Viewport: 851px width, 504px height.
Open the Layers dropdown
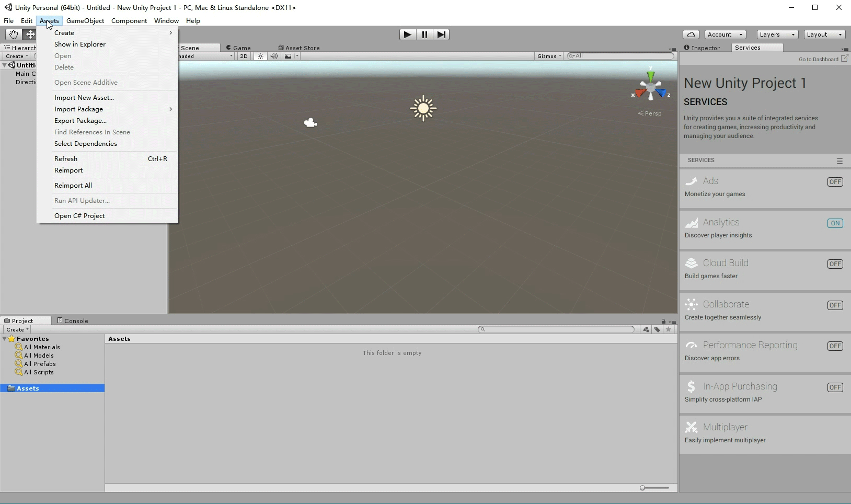tap(777, 35)
